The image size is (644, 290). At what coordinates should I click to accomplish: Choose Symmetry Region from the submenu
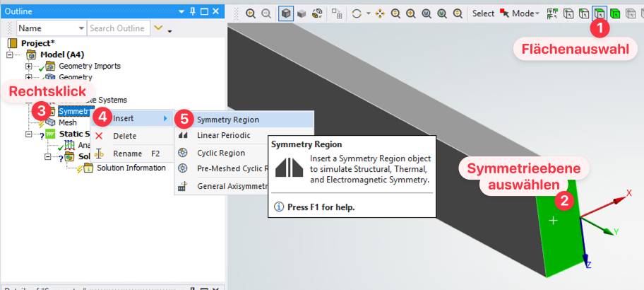pos(227,120)
